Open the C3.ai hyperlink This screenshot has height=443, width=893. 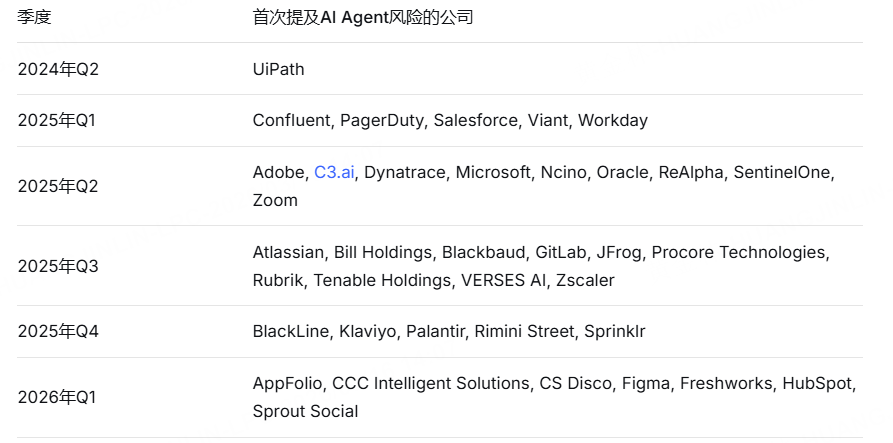335,172
